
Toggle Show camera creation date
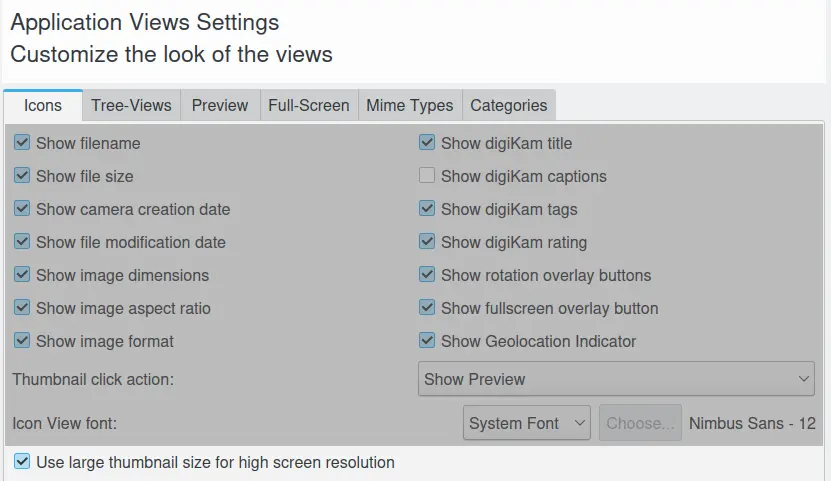tap(22, 209)
